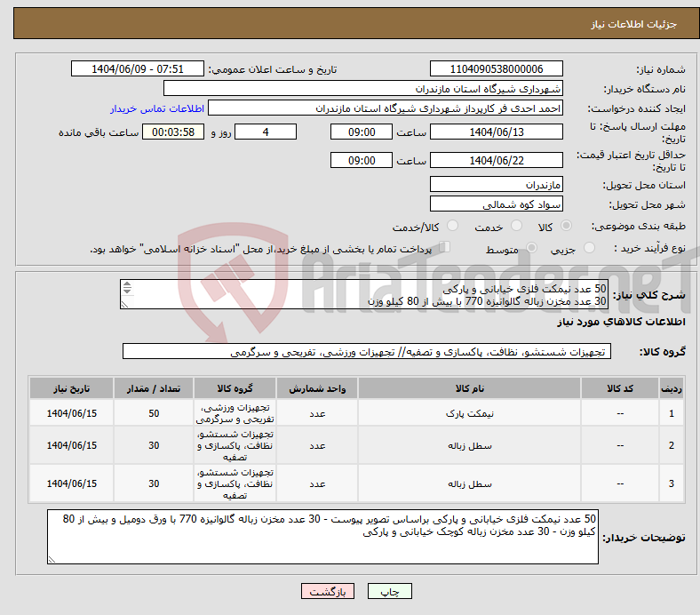700x615 pixels.
Task: Click the remaining days field showing 4
Action: point(266,132)
